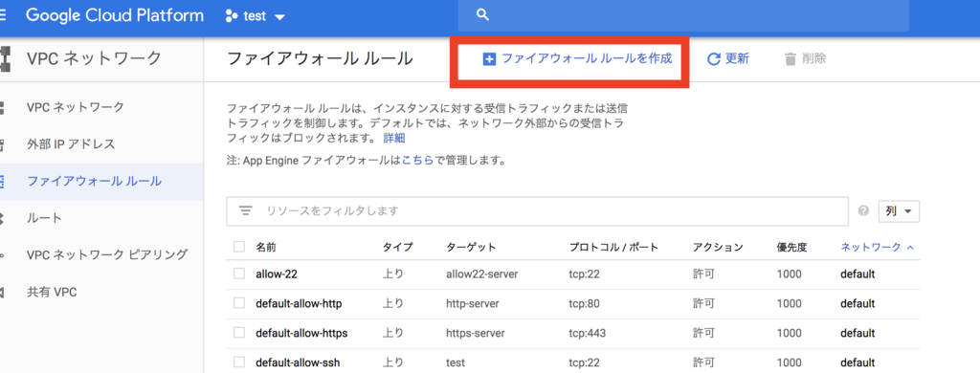Click the filter help question mark icon
980x373 pixels.
[x=864, y=211]
